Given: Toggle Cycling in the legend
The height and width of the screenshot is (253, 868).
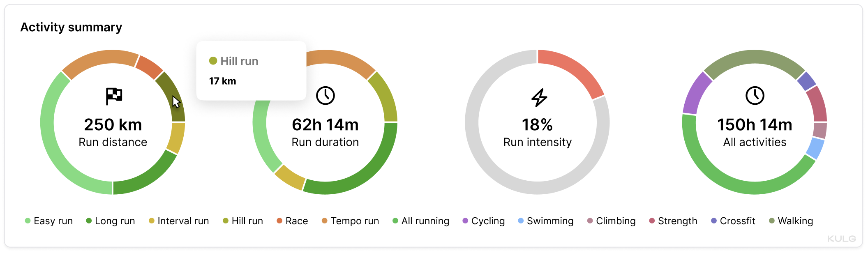Looking at the screenshot, I should [x=483, y=221].
